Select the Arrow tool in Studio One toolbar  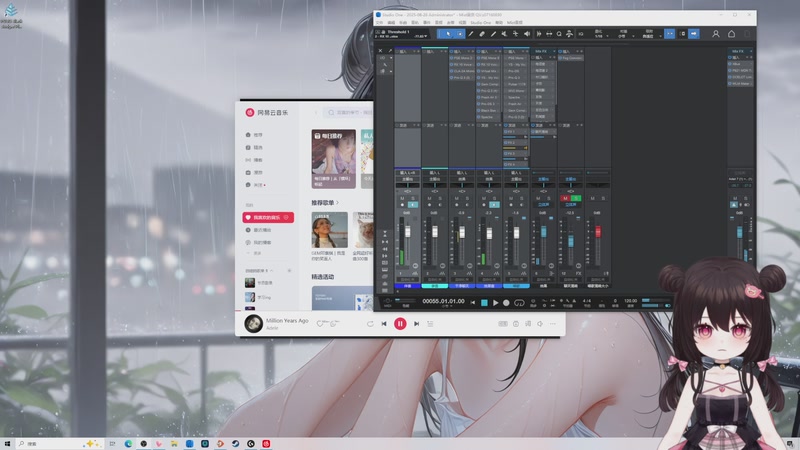coord(448,34)
